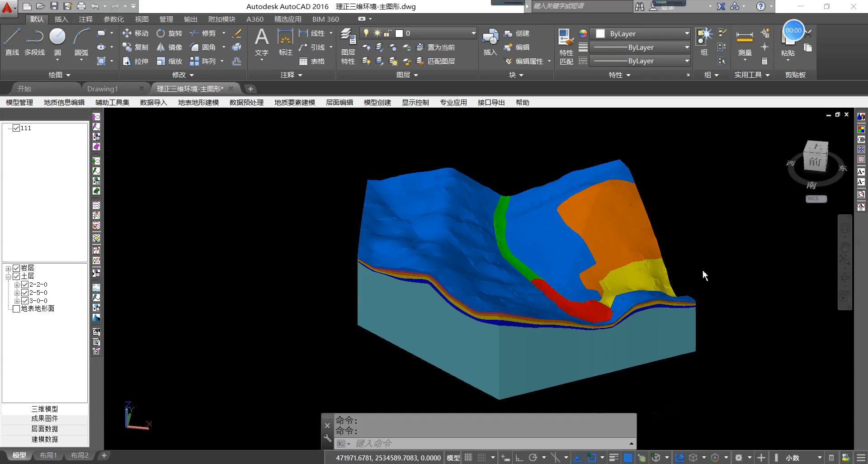Expand the 2-2-0 tree node
The height and width of the screenshot is (464, 868).
[17, 285]
